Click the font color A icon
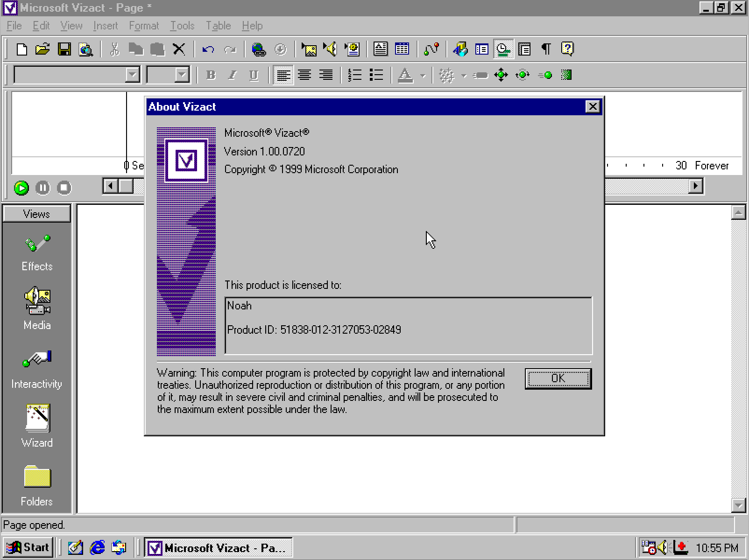Viewport: 749px width, 560px height. pyautogui.click(x=405, y=75)
